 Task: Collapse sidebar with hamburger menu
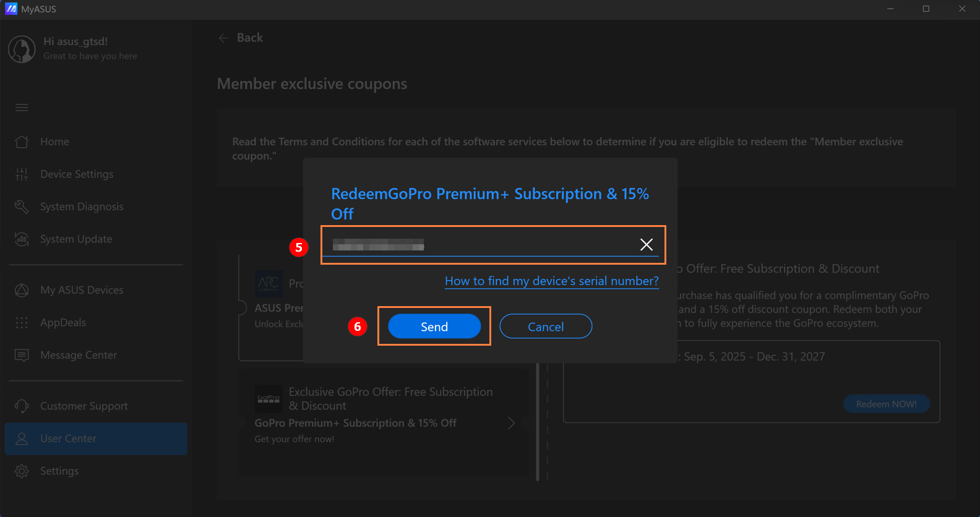coord(22,108)
